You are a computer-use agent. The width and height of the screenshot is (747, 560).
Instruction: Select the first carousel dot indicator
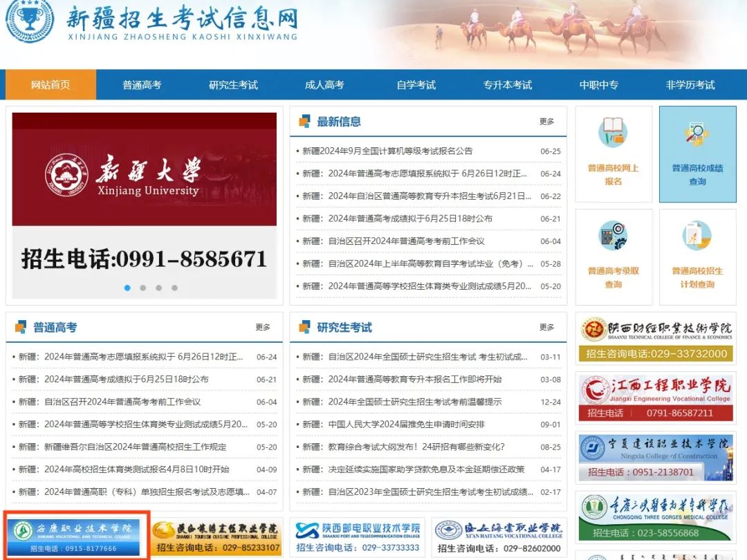point(127,288)
